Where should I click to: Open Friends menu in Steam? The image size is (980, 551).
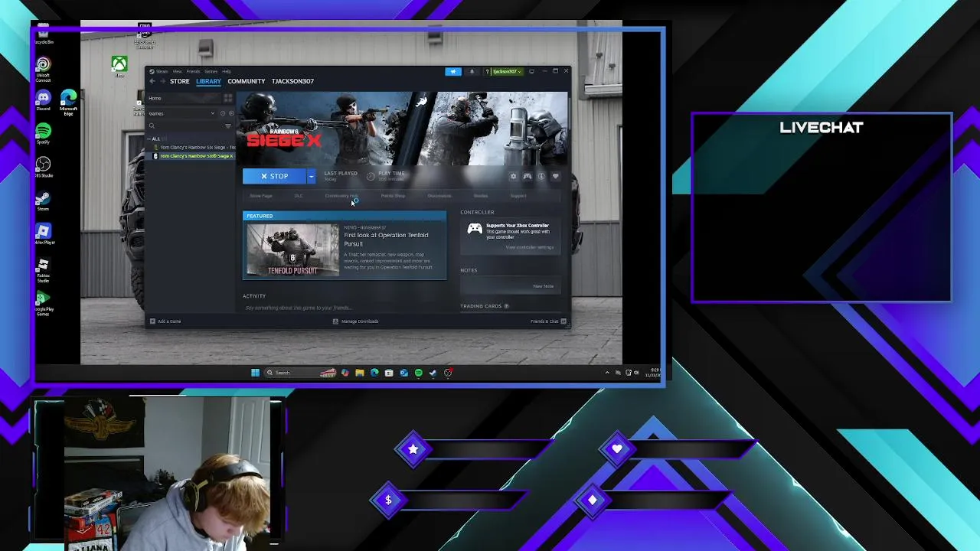coord(193,71)
